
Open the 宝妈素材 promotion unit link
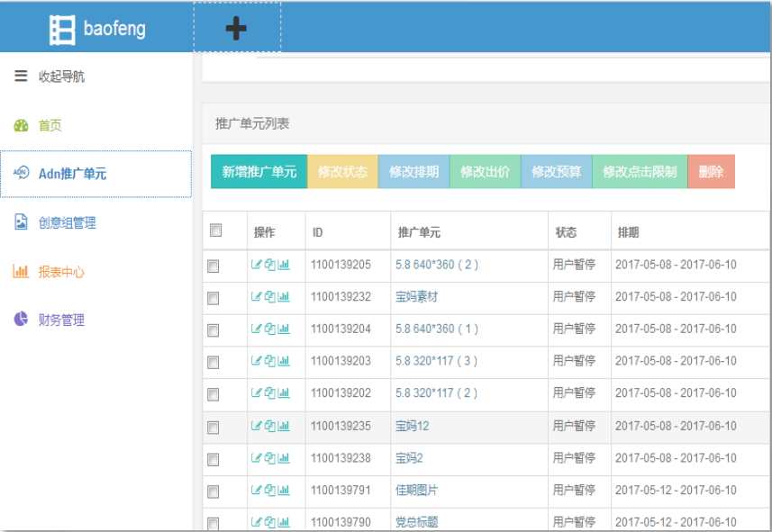coord(416,297)
